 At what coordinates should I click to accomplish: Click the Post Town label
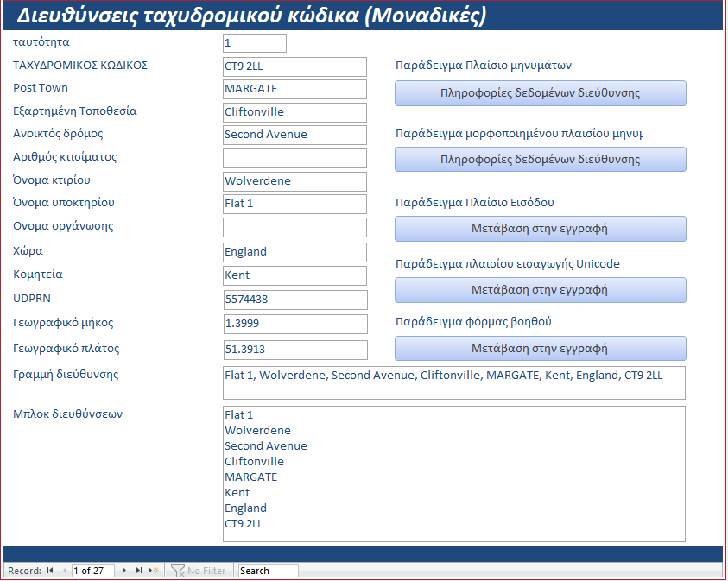click(41, 88)
